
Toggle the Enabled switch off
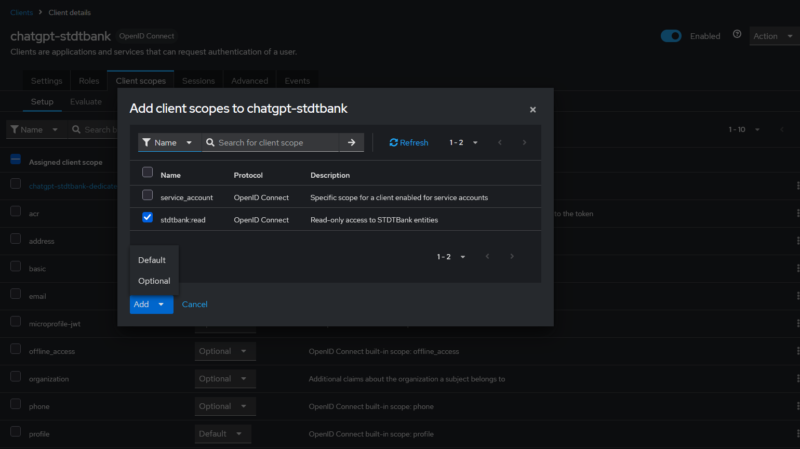[671, 36]
